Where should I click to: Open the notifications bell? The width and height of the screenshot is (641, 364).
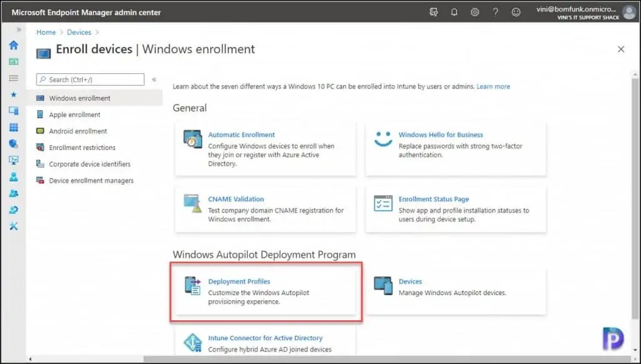[x=454, y=12]
